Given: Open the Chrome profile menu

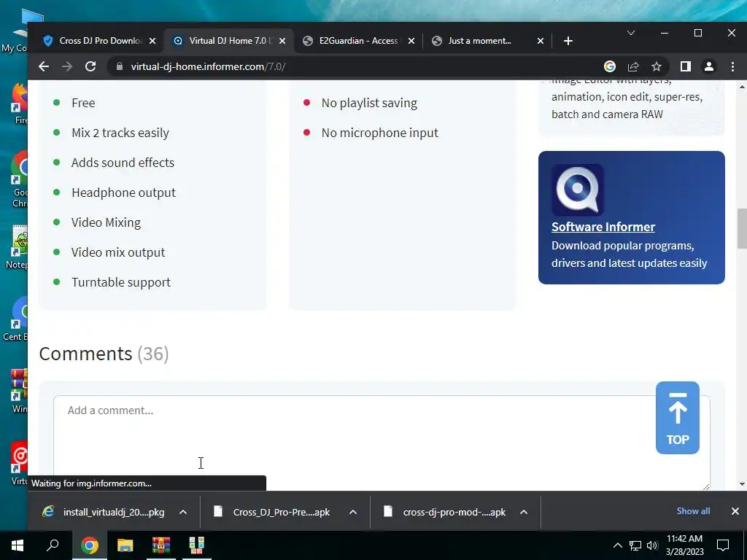Looking at the screenshot, I should 709,66.
